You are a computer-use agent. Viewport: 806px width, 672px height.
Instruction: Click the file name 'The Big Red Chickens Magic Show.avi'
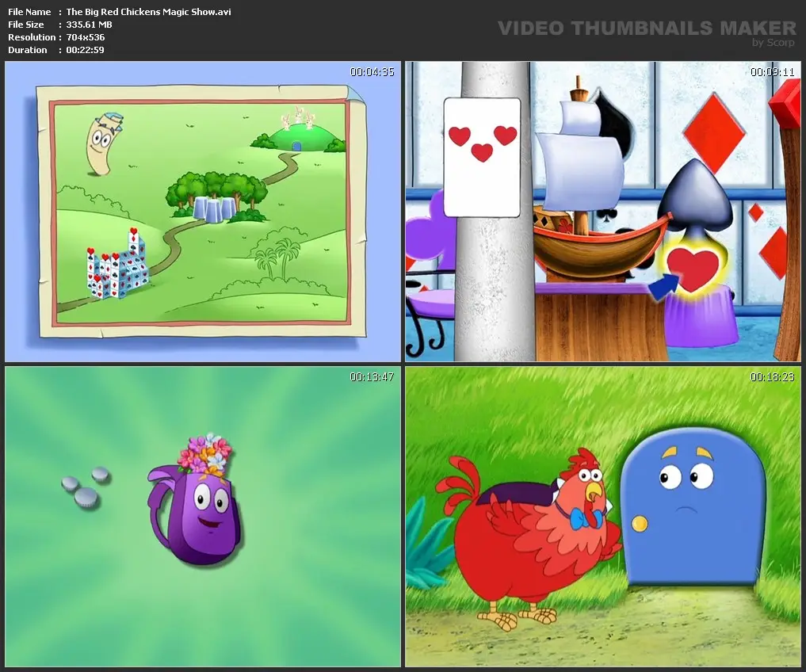[x=148, y=12]
